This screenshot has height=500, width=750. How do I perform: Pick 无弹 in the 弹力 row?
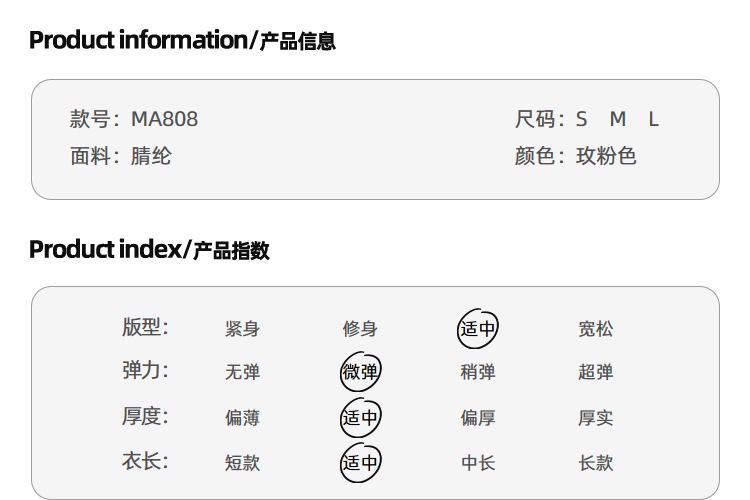tap(243, 372)
